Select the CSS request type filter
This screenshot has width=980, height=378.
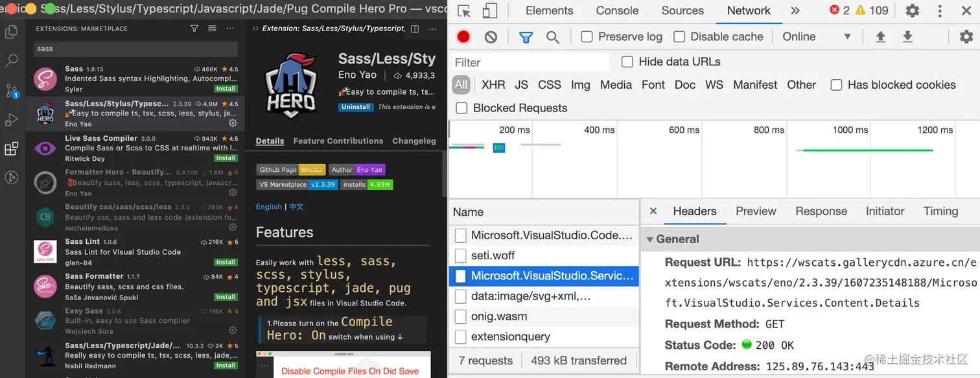pyautogui.click(x=550, y=85)
